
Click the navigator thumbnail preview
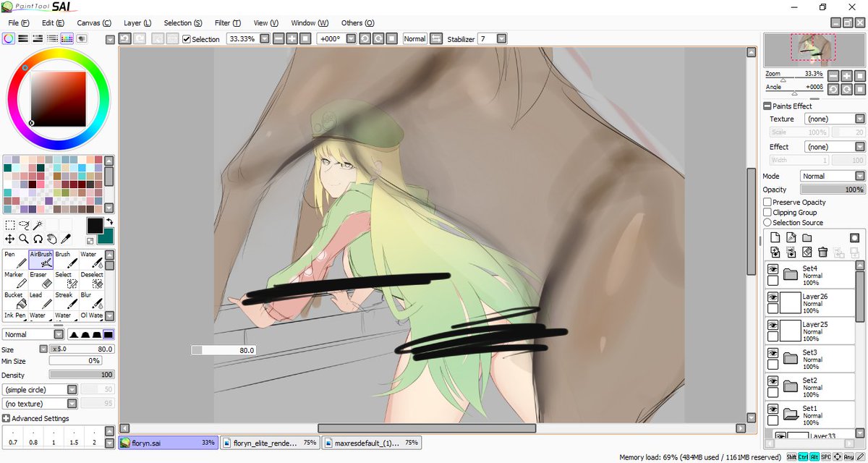pyautogui.click(x=814, y=51)
